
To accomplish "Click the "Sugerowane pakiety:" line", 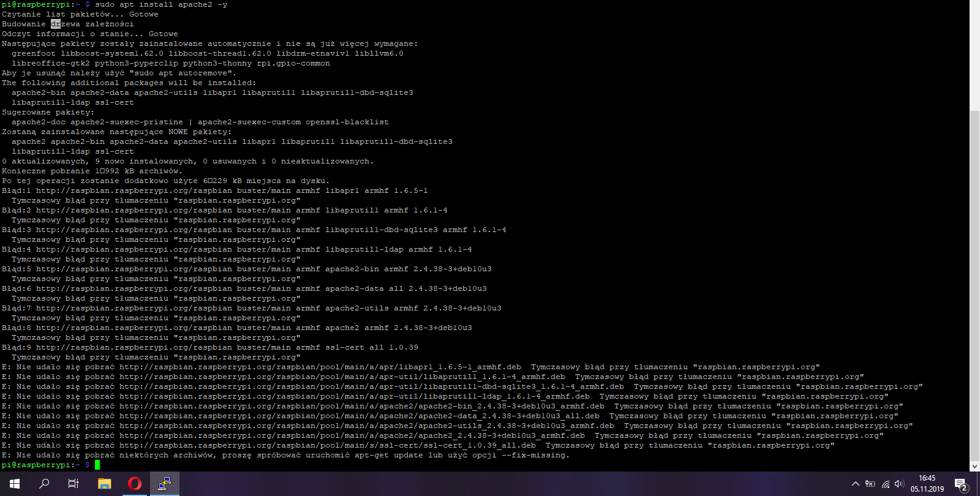I will 48,112.
